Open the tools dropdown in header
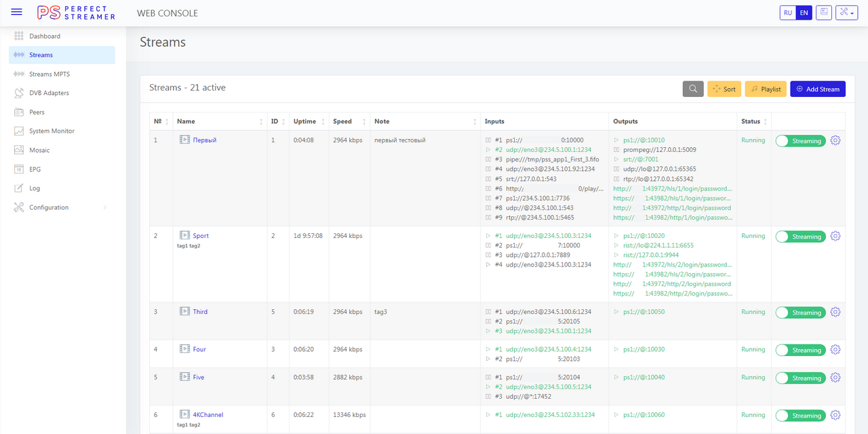This screenshot has width=868, height=434. (846, 13)
